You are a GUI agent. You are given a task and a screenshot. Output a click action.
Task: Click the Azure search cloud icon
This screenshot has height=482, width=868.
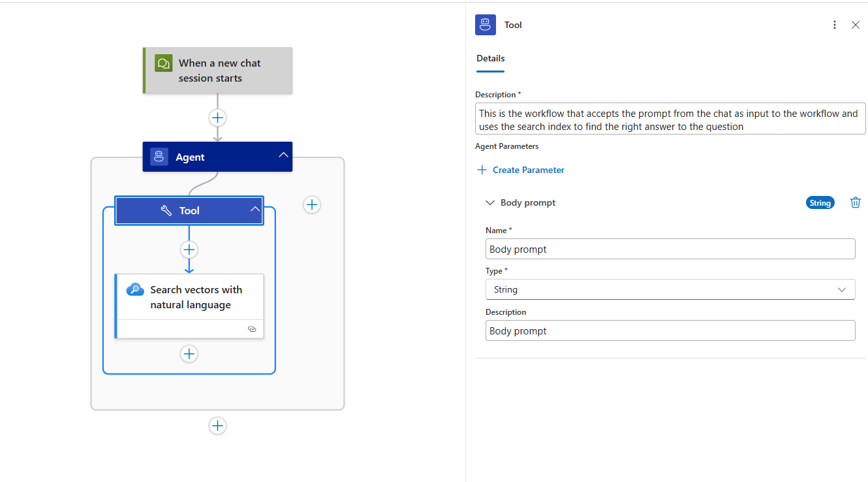pos(135,290)
